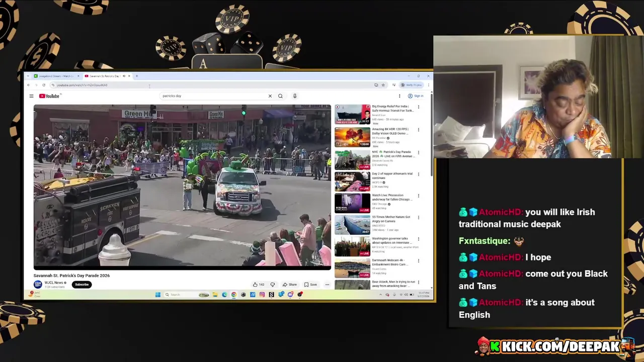Click AtomicHD's 'come out you Black and Tans' message
Image resolution: width=644 pixels, height=362 pixels.
[x=533, y=280]
